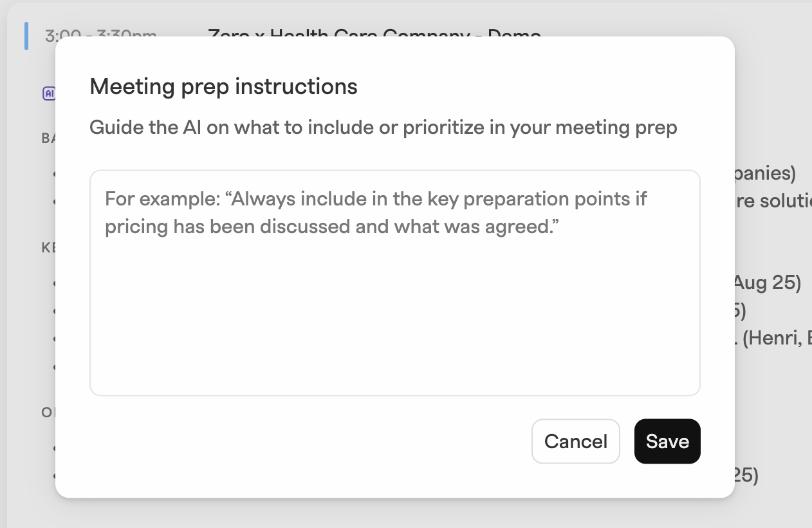812x528 pixels.
Task: Click the 'For example' placeholder text
Action: point(376,212)
